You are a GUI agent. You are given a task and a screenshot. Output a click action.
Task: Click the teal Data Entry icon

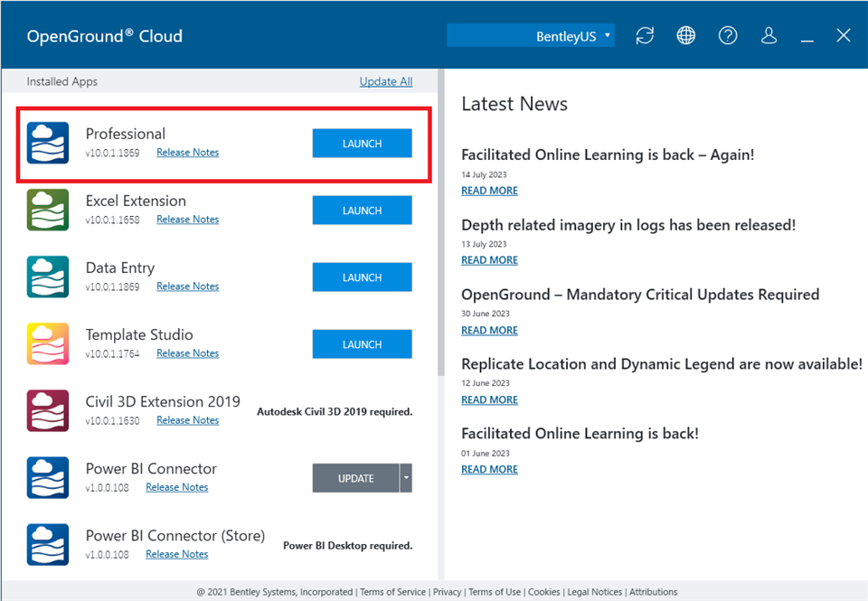(48, 277)
